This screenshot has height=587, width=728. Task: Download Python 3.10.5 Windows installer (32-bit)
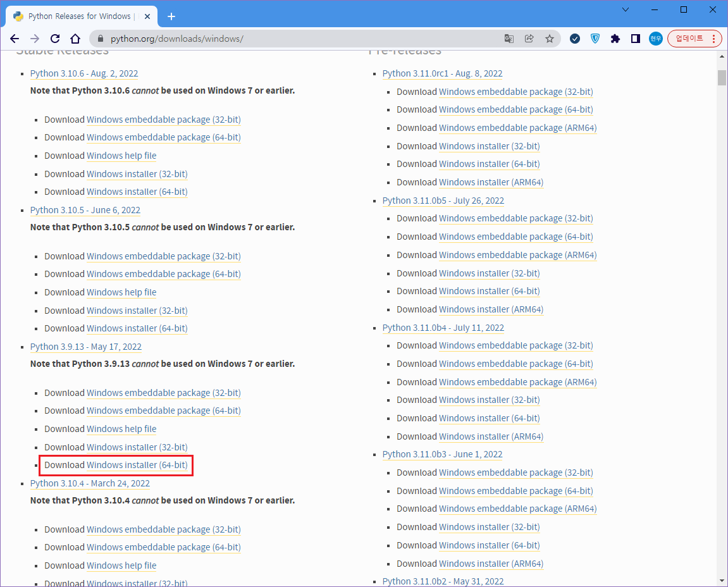(x=137, y=310)
